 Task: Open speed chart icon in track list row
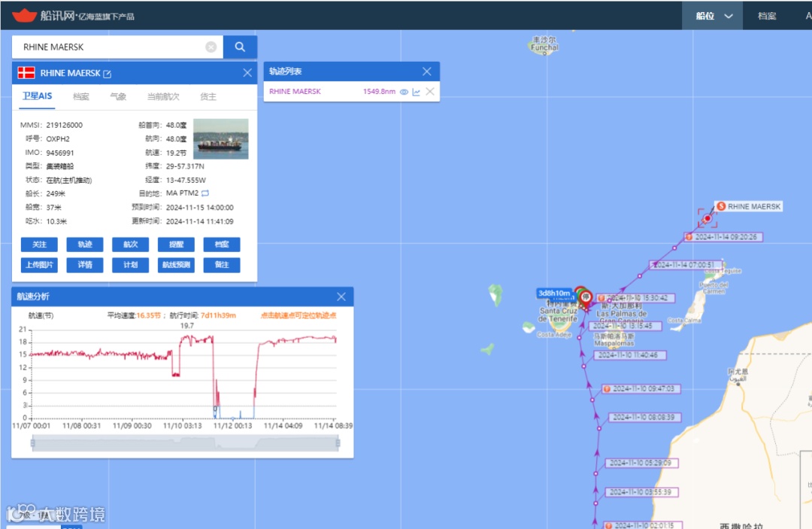[417, 92]
